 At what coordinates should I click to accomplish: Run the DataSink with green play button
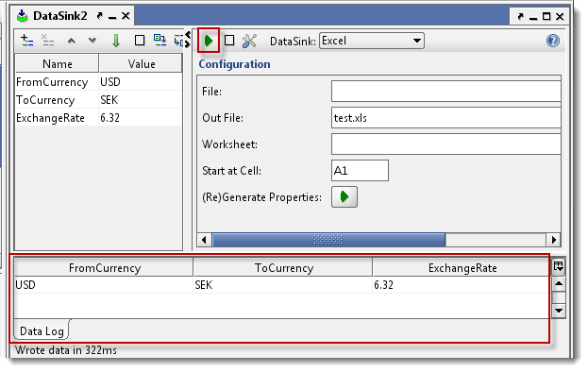209,41
